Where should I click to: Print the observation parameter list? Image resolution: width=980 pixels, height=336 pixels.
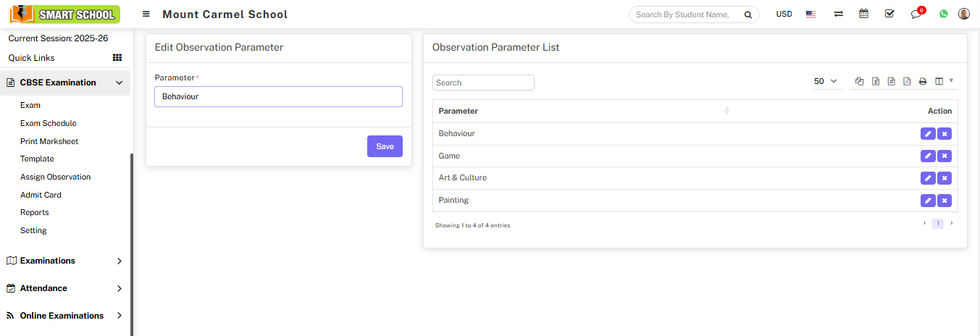923,82
